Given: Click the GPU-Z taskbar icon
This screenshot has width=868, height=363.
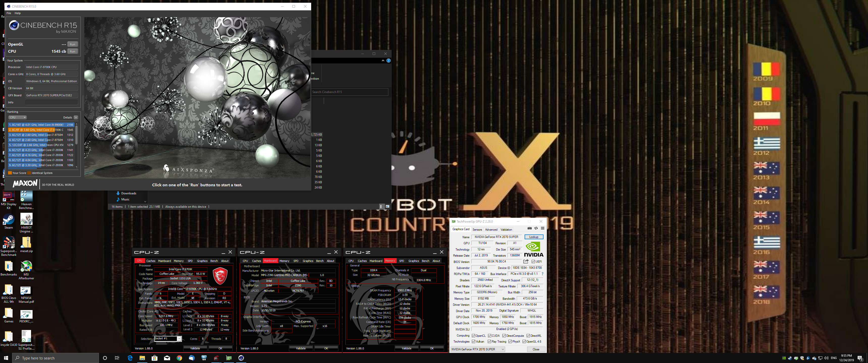Looking at the screenshot, I should [229, 358].
